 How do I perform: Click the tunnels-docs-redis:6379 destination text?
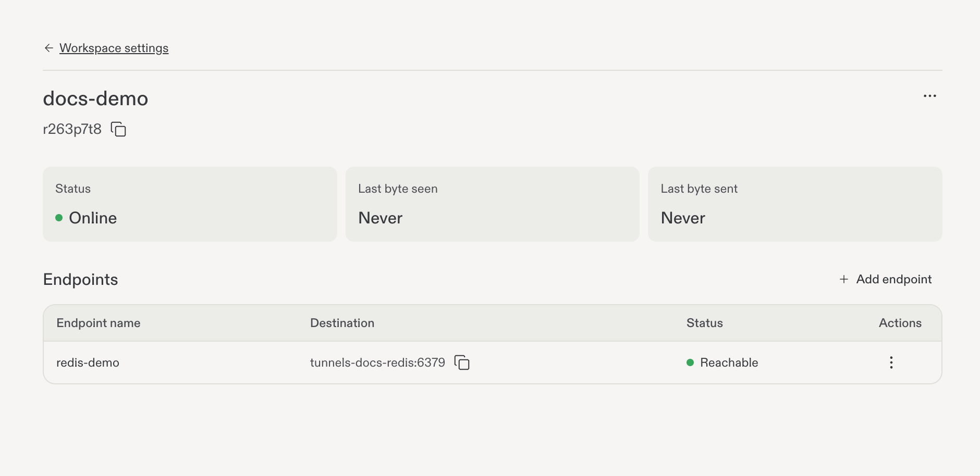(377, 362)
